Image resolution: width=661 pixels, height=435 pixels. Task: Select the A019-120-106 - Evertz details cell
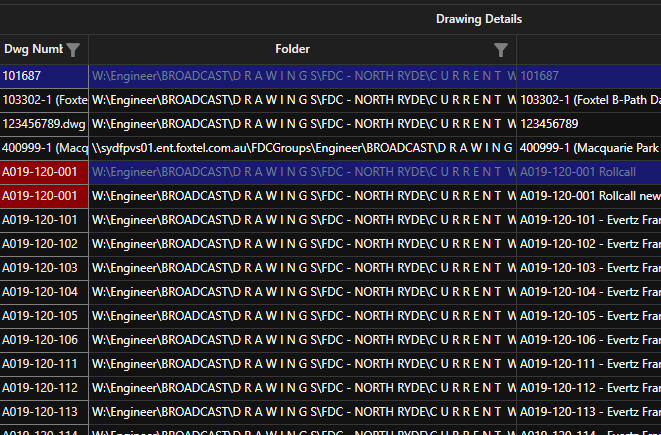[x=588, y=339]
